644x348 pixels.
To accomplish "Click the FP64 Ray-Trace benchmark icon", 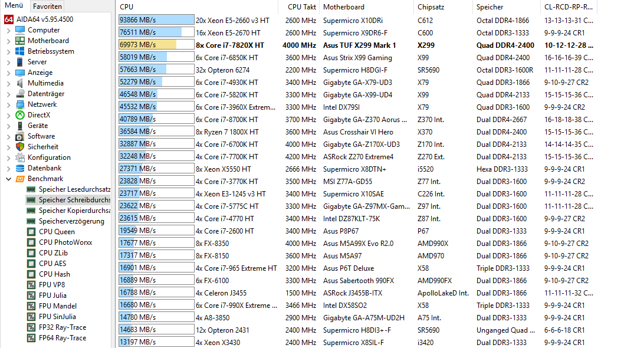I will point(31,338).
